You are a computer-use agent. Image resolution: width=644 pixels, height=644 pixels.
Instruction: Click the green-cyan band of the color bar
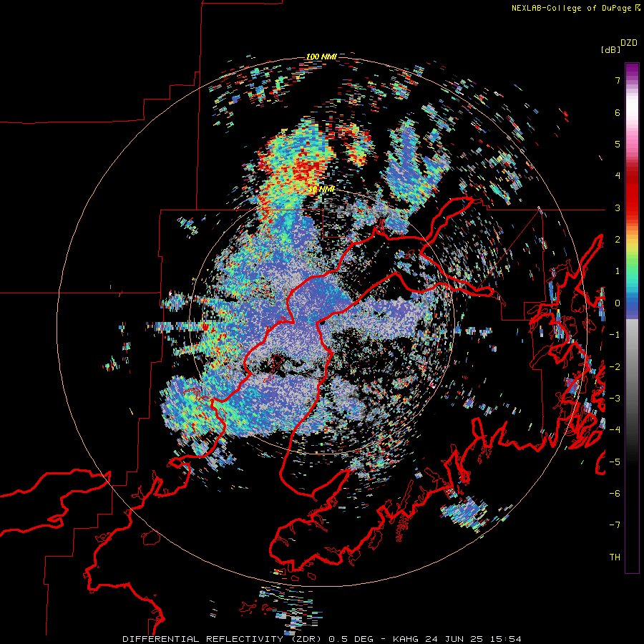click(632, 273)
